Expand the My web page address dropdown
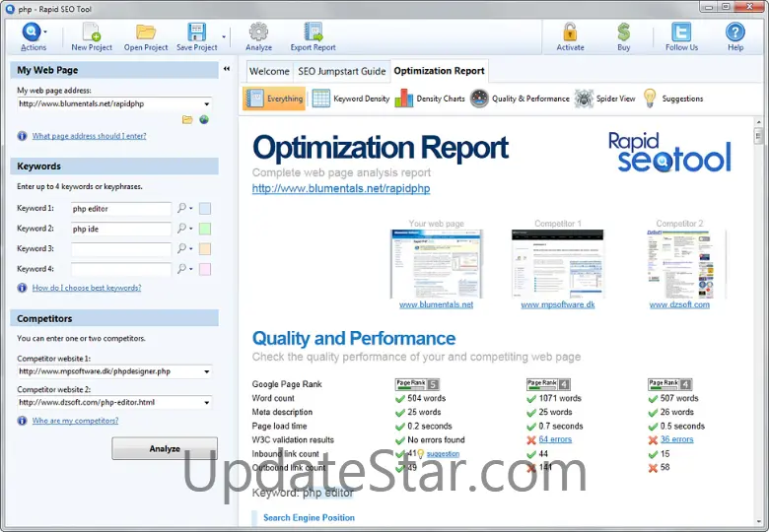The image size is (769, 532). [206, 103]
